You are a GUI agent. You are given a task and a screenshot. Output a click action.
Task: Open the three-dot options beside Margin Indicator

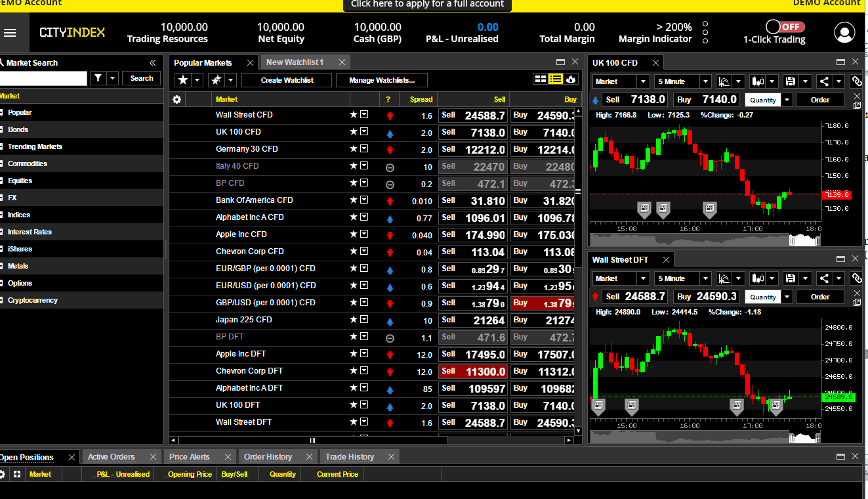click(705, 33)
